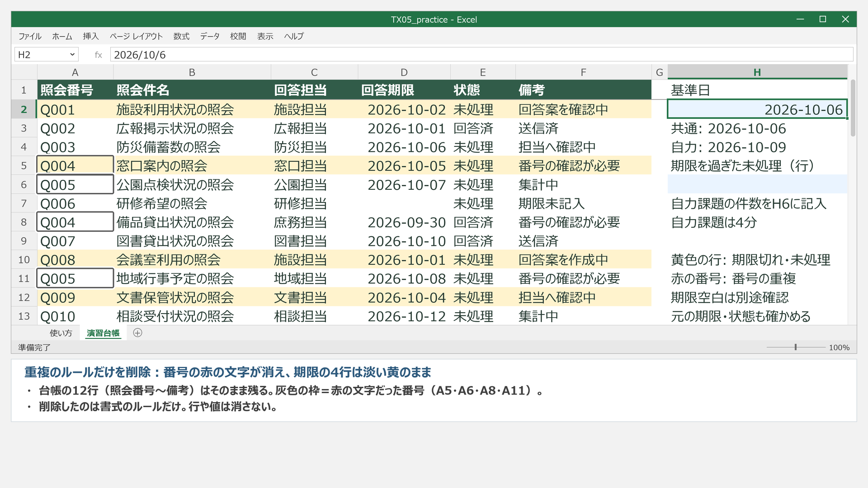Open the 表示 tab

(x=265, y=36)
